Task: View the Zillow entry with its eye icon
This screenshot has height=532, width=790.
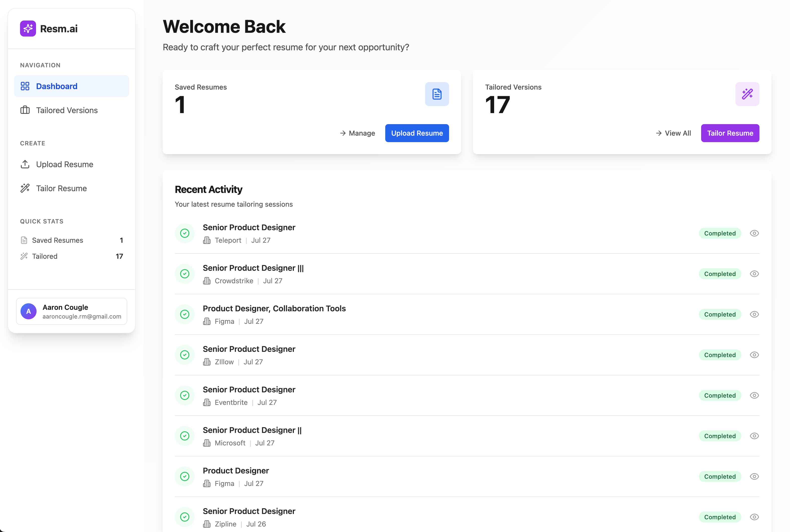Action: (754, 355)
